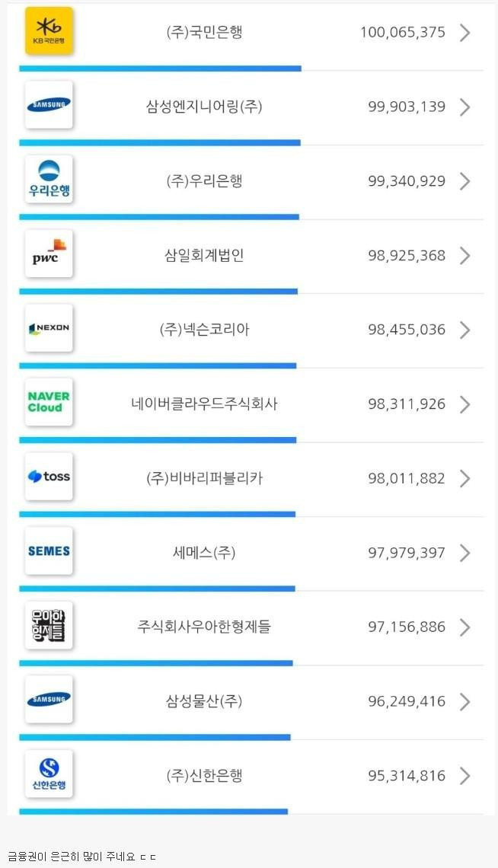This screenshot has width=498, height=868.
Task: Click the Naver Cloud logo icon
Action: click(x=49, y=402)
